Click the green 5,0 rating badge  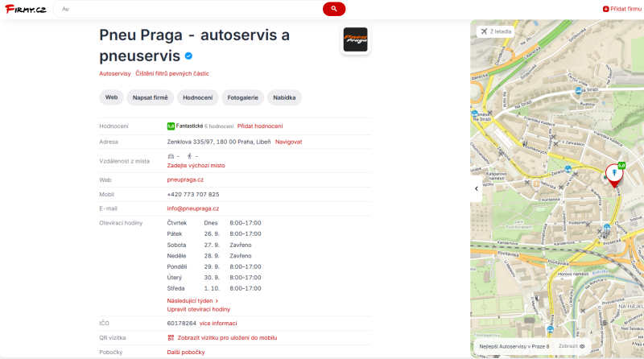point(171,126)
